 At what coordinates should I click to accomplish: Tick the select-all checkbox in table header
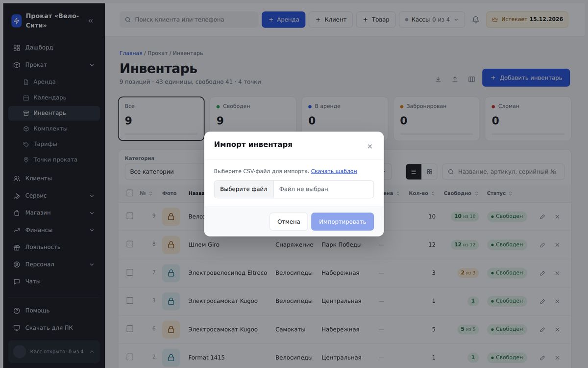pyautogui.click(x=130, y=193)
